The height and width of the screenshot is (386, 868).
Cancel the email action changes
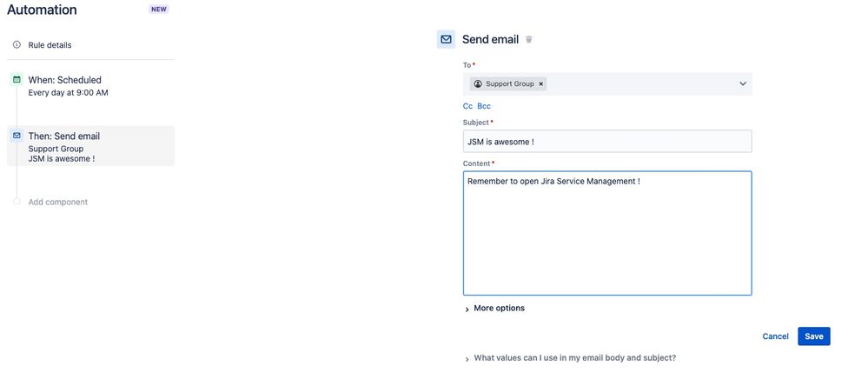pos(775,336)
